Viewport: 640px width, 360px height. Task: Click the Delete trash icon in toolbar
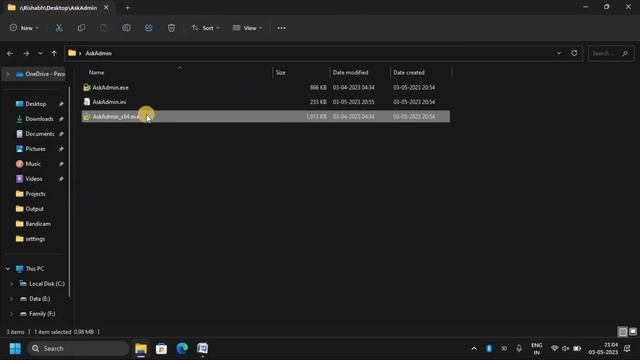(x=171, y=28)
